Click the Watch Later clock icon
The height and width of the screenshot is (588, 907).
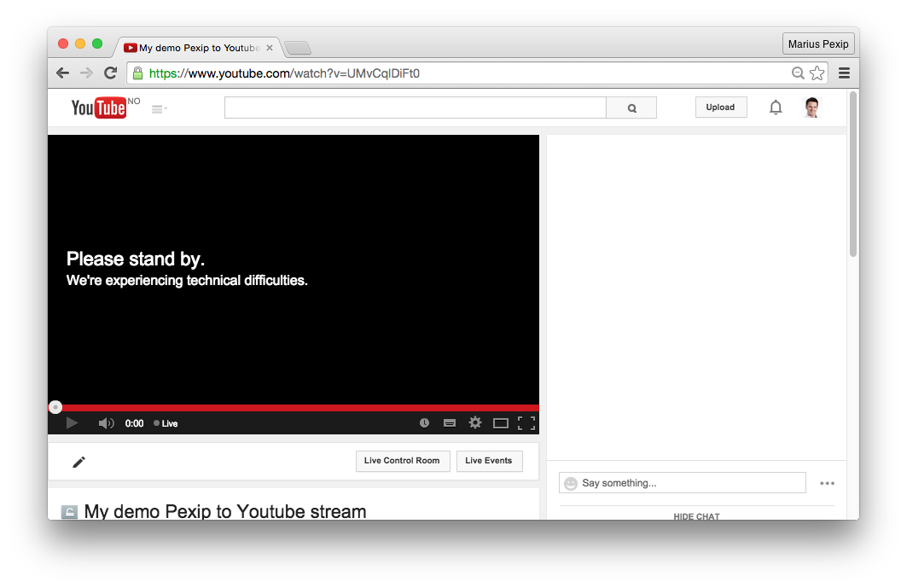(x=424, y=423)
